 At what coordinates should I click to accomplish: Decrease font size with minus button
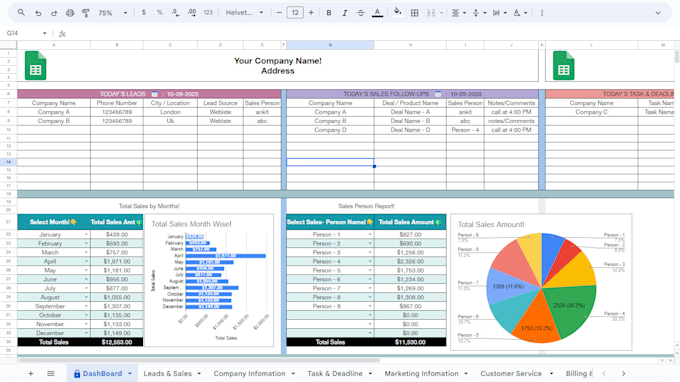(279, 13)
